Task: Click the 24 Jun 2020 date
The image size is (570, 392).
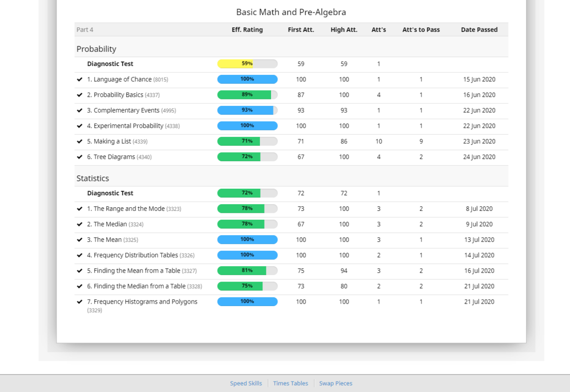Action: pos(479,157)
